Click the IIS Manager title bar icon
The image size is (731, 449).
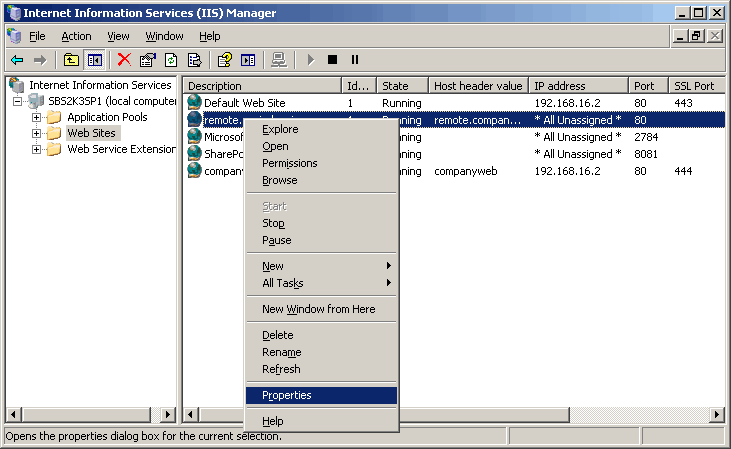pyautogui.click(x=15, y=13)
